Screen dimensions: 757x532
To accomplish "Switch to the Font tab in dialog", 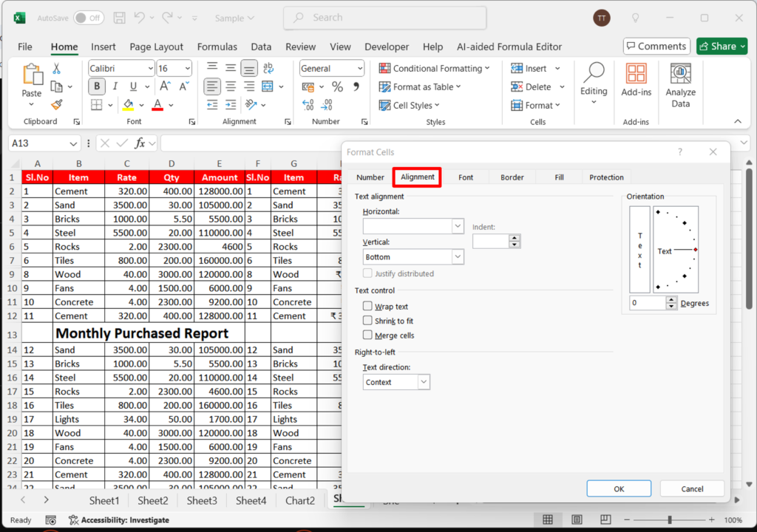I will point(466,177).
